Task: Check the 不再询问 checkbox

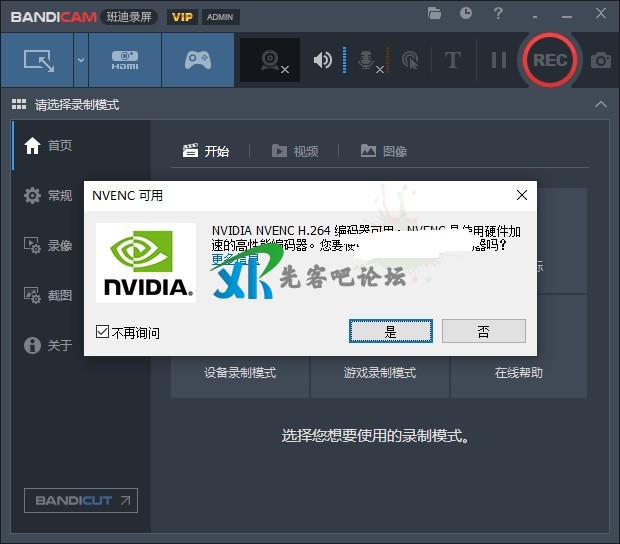Action: (x=103, y=332)
